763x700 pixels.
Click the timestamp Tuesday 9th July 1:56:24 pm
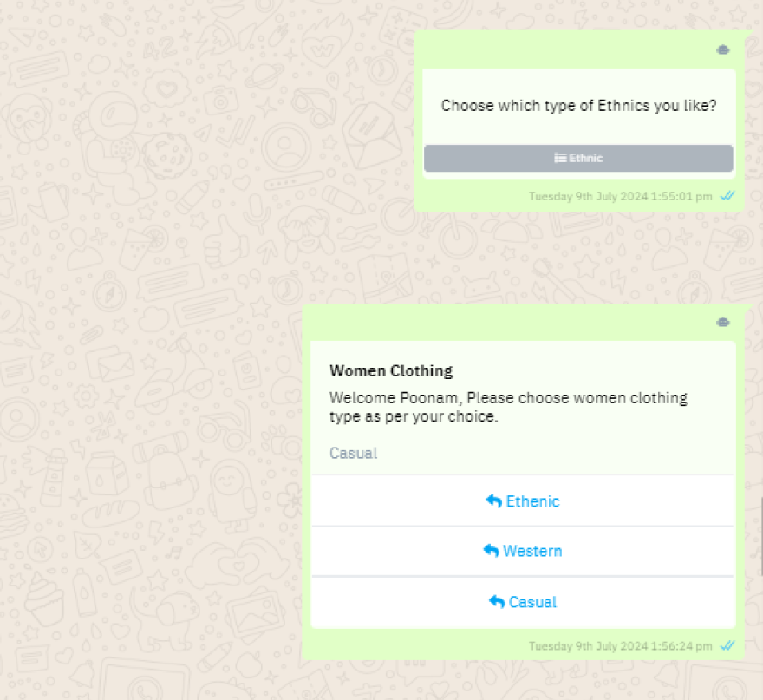(x=620, y=646)
